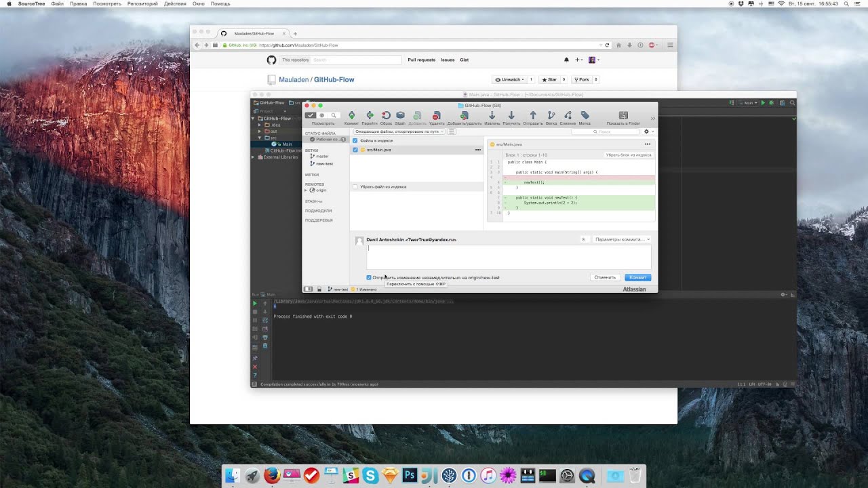
Task: Open the Репозиторий menu in menu bar
Action: (142, 3)
